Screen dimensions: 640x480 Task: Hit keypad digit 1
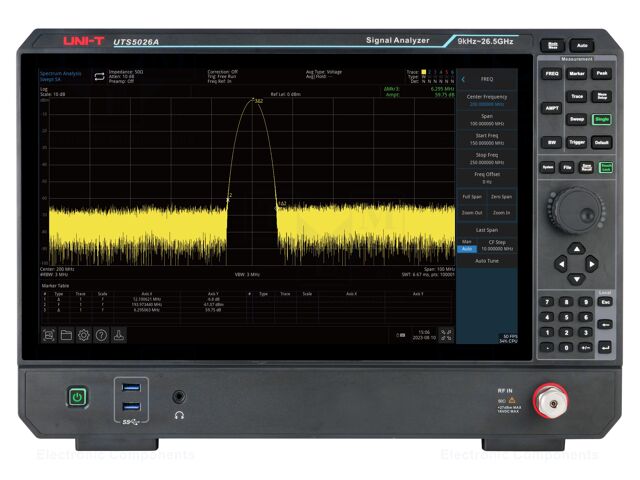[547, 332]
